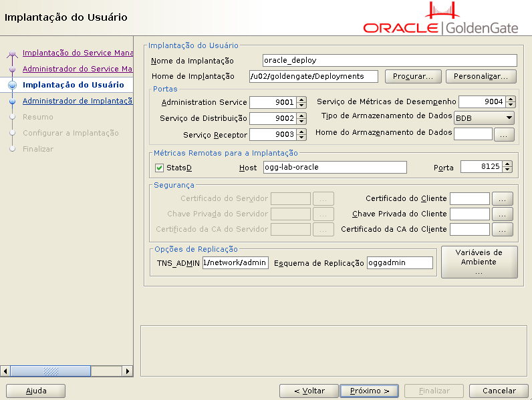This screenshot has width=532, height=400.
Task: Decrease Serviço de Métricas de Desempenho port
Action: (511, 104)
